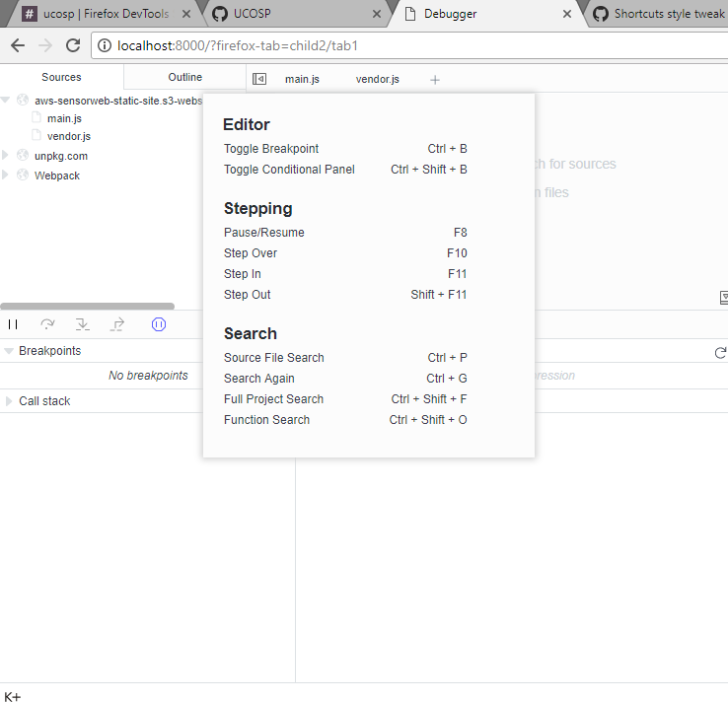Open the Sources panel tab
This screenshot has height=702, width=728.
(x=61, y=77)
